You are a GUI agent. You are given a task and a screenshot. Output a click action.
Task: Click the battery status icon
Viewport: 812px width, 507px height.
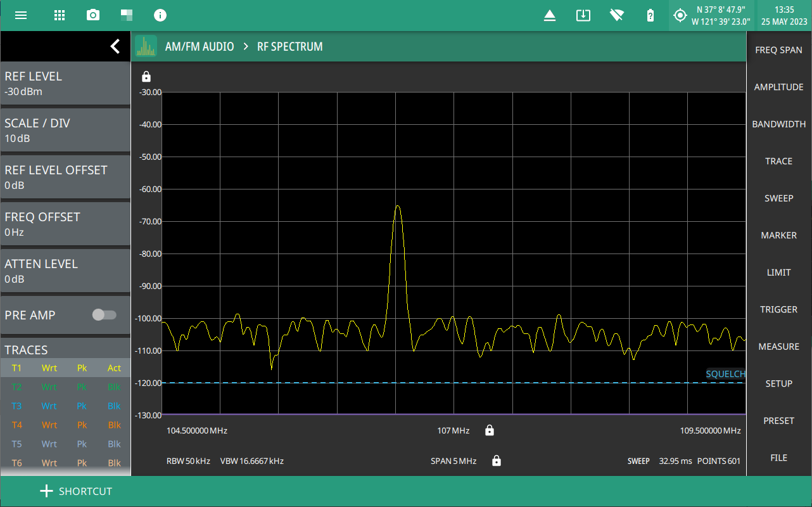coord(650,16)
